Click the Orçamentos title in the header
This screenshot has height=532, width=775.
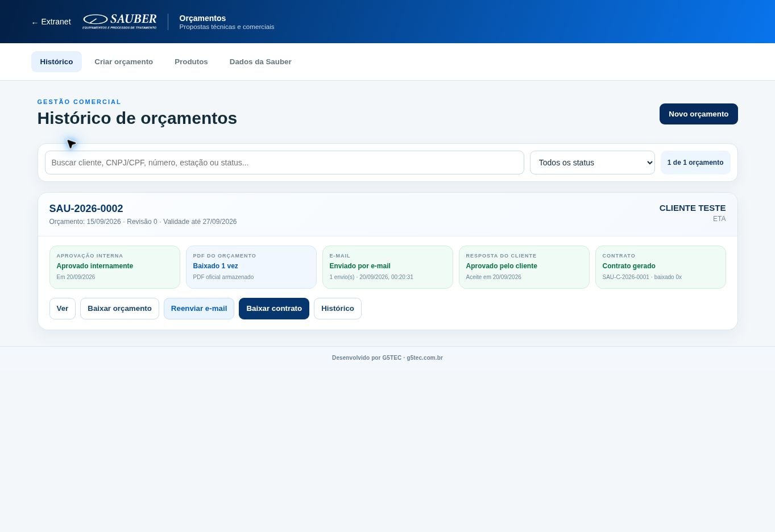(x=202, y=18)
